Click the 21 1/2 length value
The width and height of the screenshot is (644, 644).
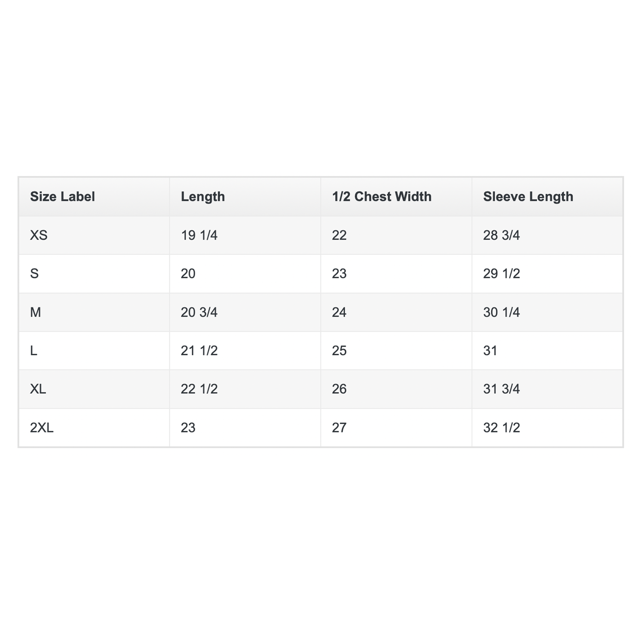(199, 351)
